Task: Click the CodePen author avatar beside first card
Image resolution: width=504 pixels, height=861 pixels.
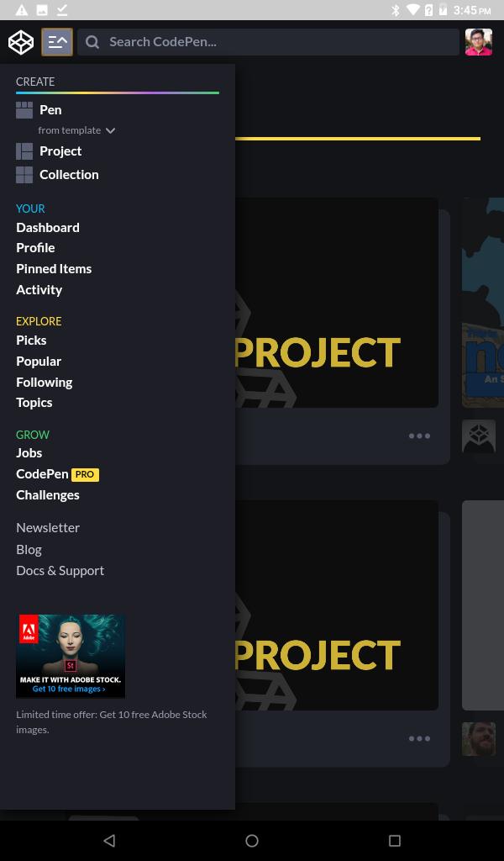Action: click(479, 436)
